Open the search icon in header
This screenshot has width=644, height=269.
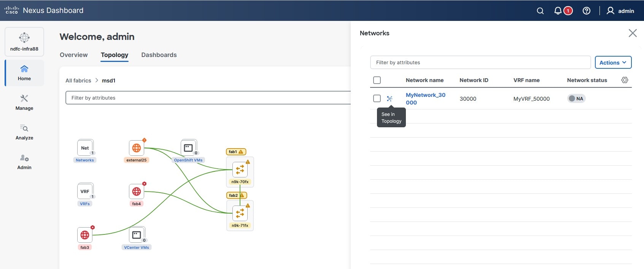[540, 11]
